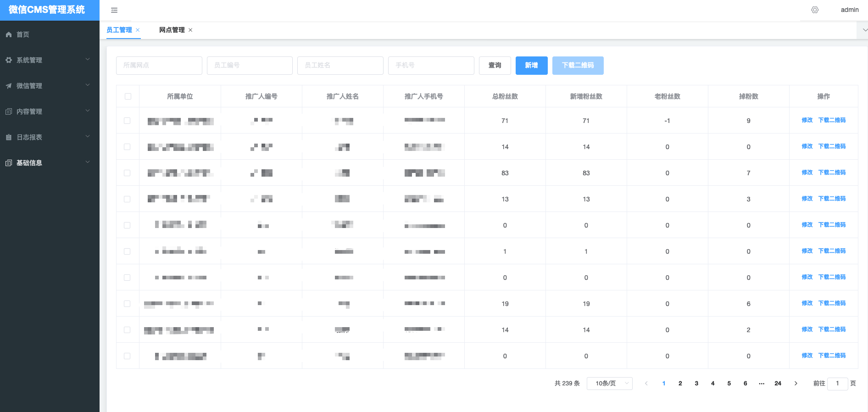Viewport: 868px width, 412px height.
Task: Go to last page 24
Action: click(778, 384)
